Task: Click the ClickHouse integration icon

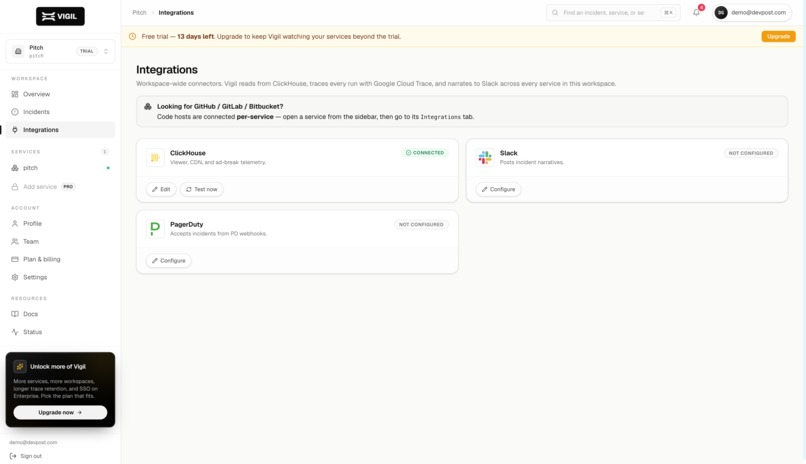Action: point(155,157)
